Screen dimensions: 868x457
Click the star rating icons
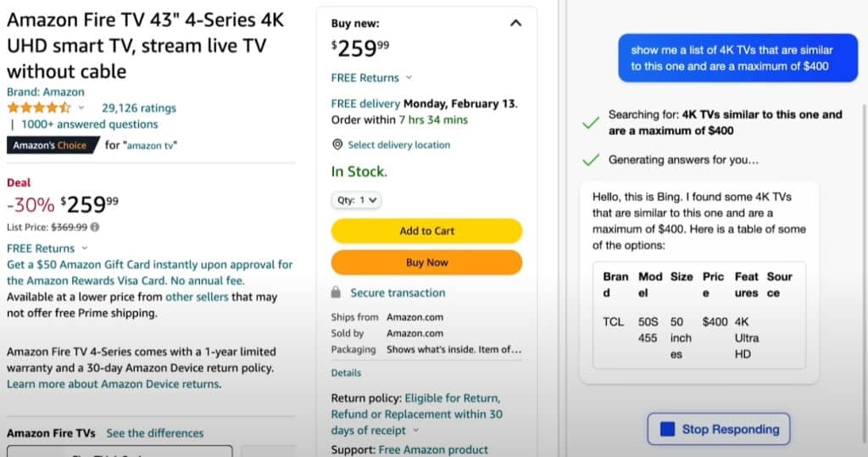click(39, 108)
